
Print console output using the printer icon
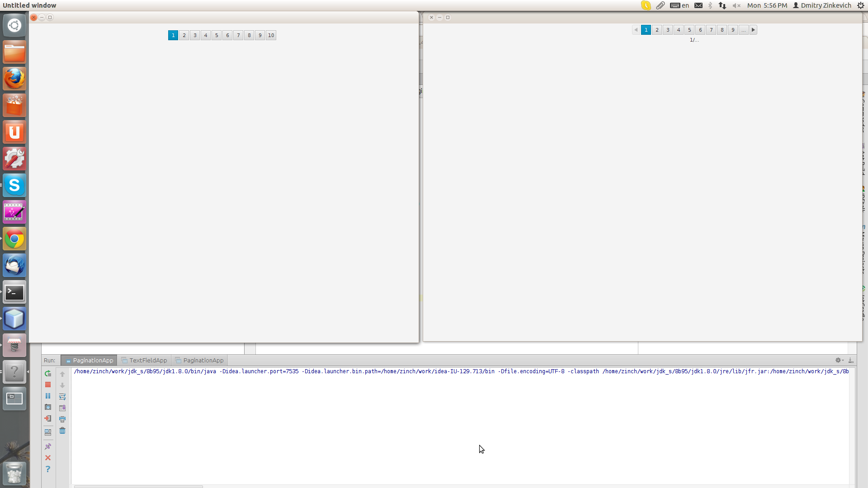(62, 419)
